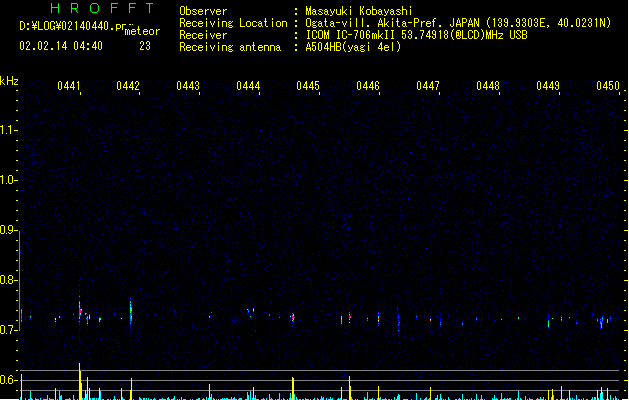Click the meteor count 23
This screenshot has height=400, width=629.
(145, 46)
